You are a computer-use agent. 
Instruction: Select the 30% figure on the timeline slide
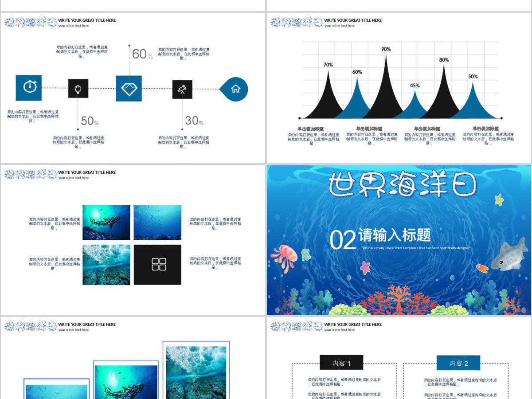(194, 120)
